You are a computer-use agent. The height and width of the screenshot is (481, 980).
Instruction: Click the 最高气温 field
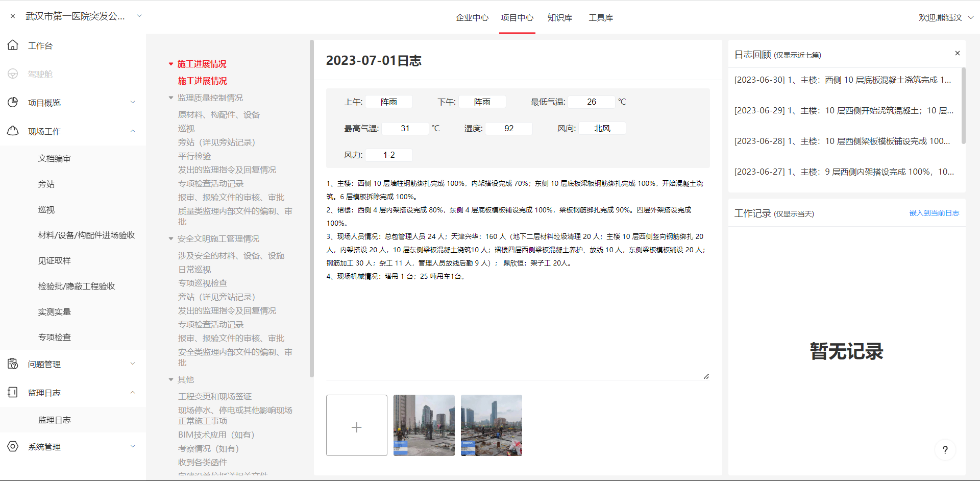(x=405, y=128)
